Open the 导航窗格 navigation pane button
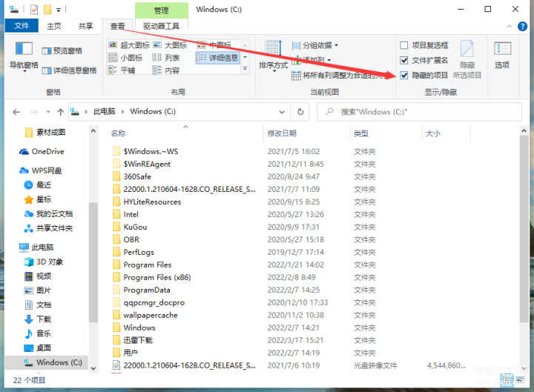This screenshot has width=534, height=392. click(x=24, y=56)
